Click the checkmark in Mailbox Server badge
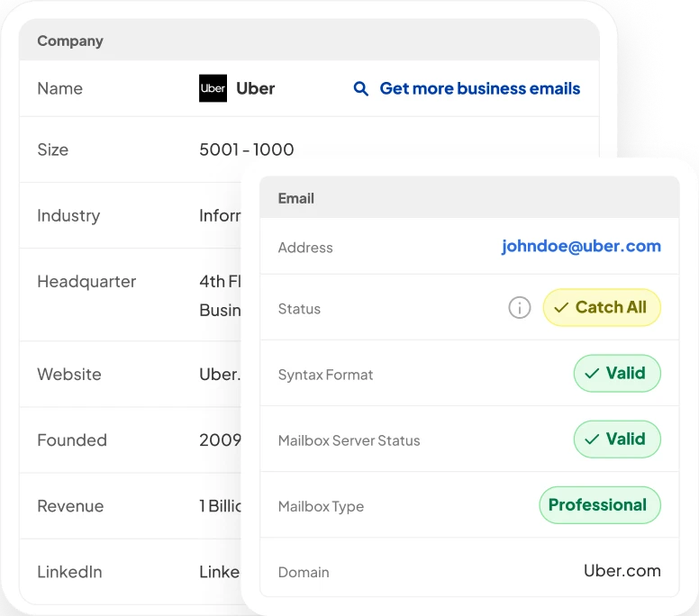The height and width of the screenshot is (616, 699). pyautogui.click(x=592, y=439)
